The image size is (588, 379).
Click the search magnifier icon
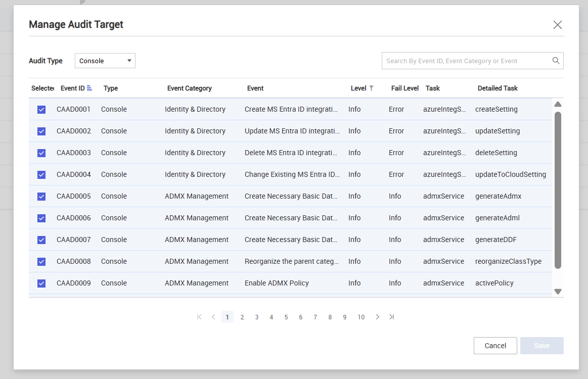point(556,61)
